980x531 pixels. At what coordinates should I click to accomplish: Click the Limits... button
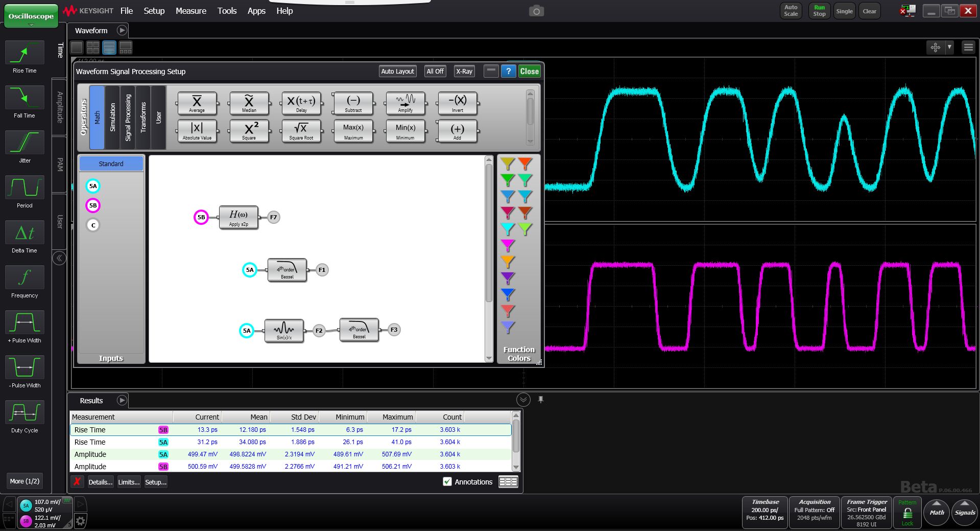129,482
